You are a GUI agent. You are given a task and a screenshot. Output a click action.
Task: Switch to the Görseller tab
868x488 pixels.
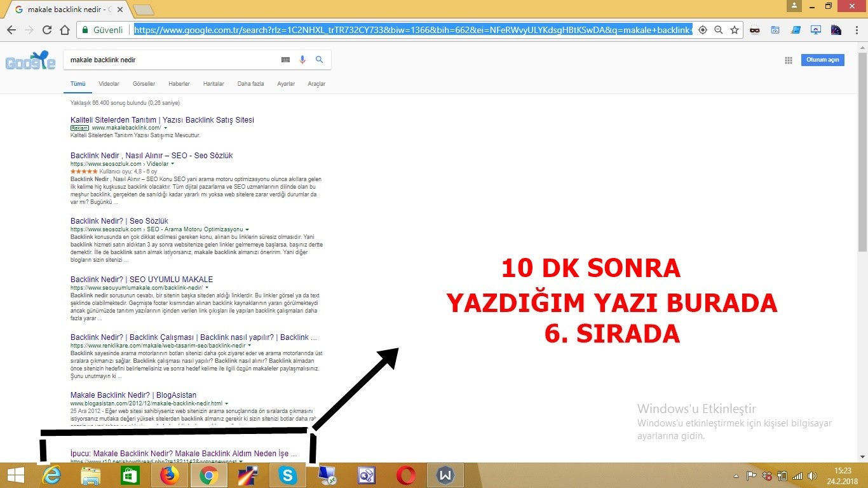pos(144,84)
